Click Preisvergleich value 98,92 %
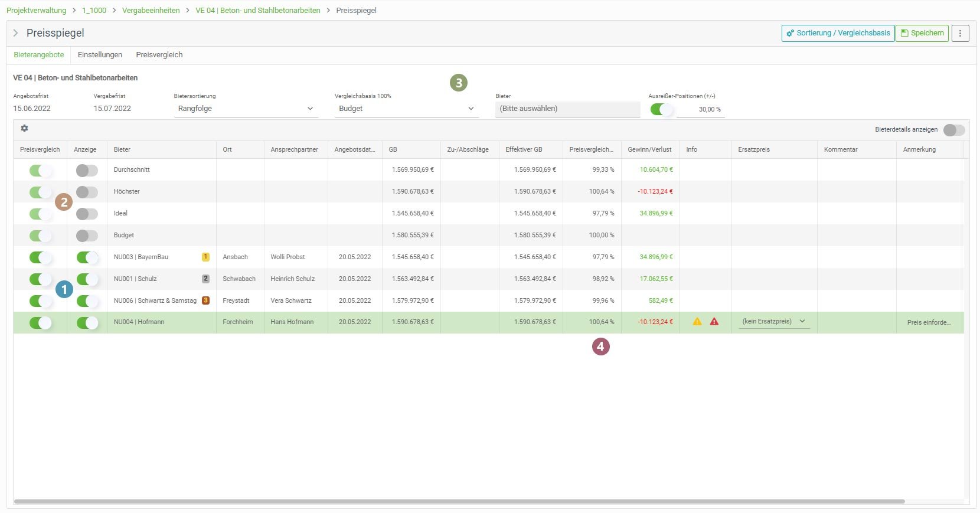The image size is (980, 513). [x=603, y=279]
